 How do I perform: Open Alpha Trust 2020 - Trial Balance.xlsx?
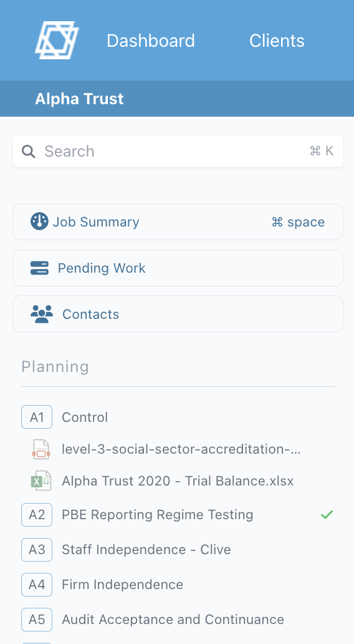[178, 481]
